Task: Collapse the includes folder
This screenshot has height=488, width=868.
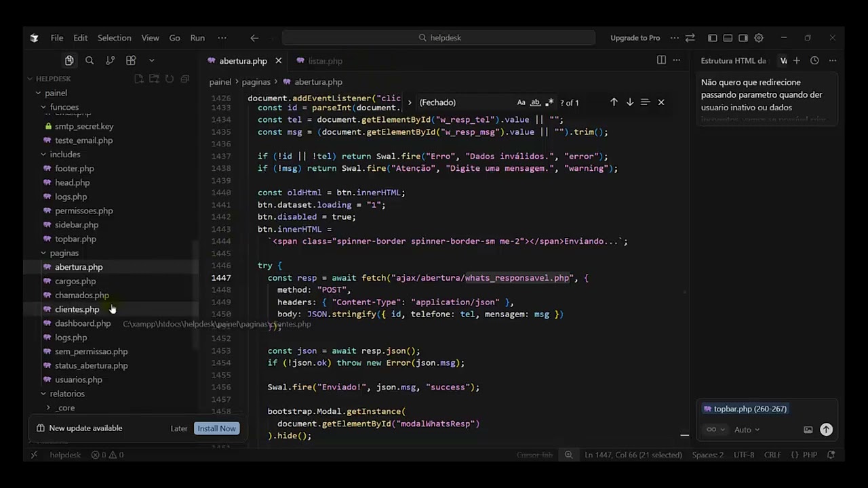Action: (x=43, y=155)
